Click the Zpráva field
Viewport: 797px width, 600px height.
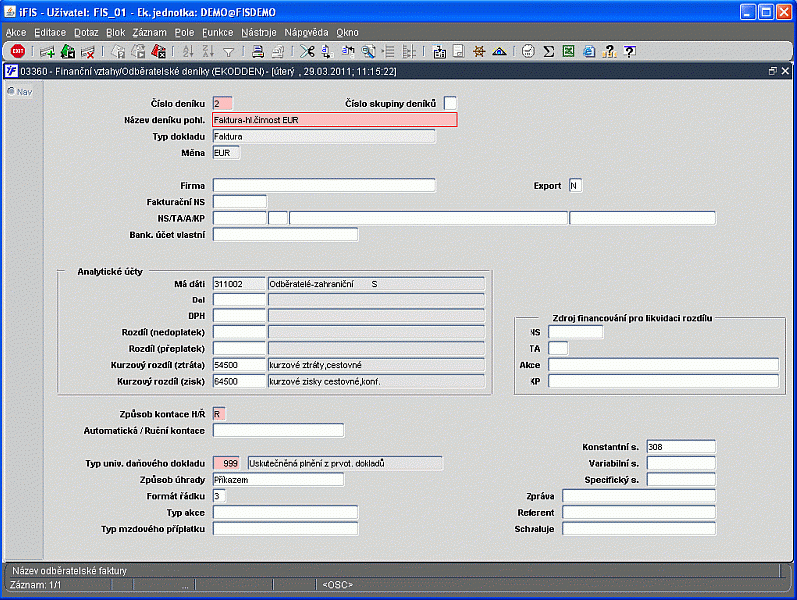[x=639, y=496]
